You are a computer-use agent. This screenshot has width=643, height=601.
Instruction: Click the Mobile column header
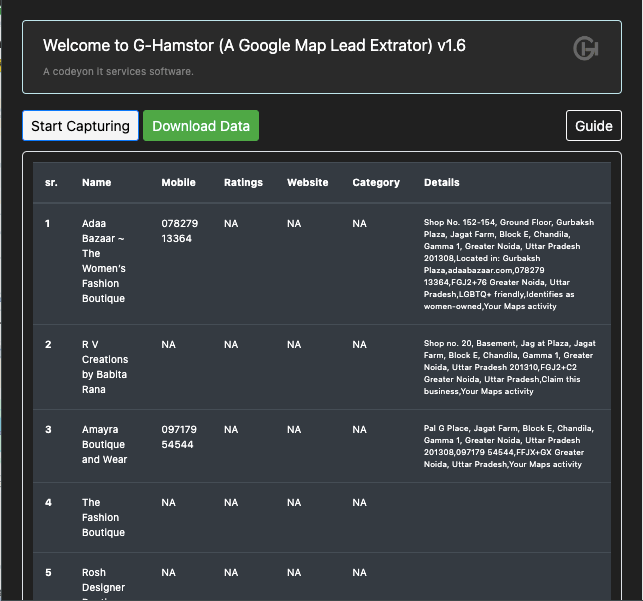pyautogui.click(x=178, y=183)
